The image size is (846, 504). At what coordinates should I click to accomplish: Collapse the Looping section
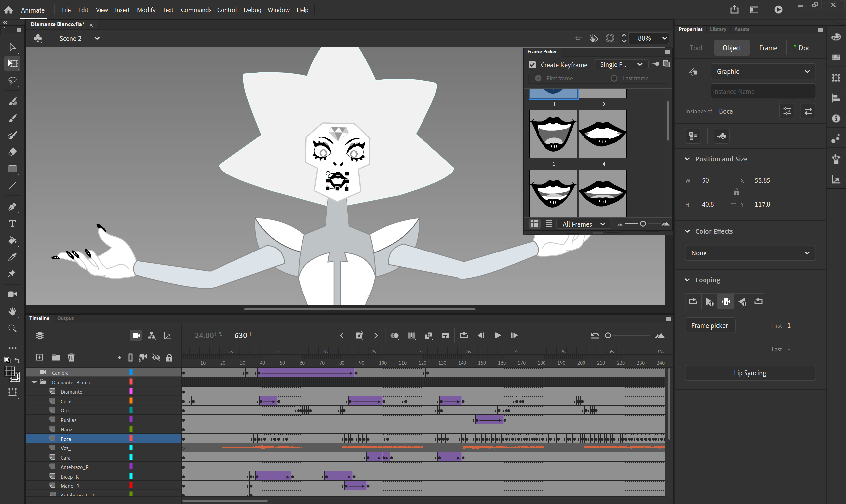click(687, 280)
